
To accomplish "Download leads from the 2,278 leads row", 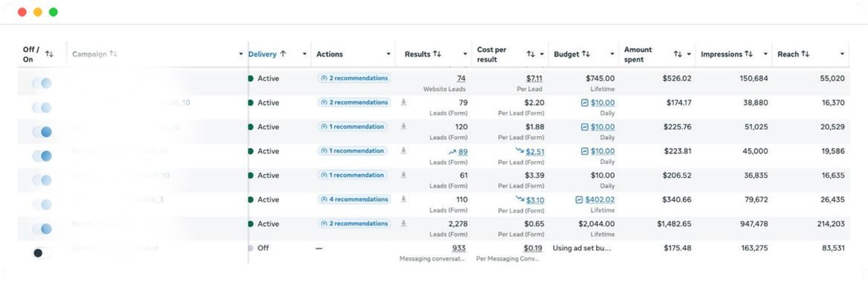I will click(404, 224).
